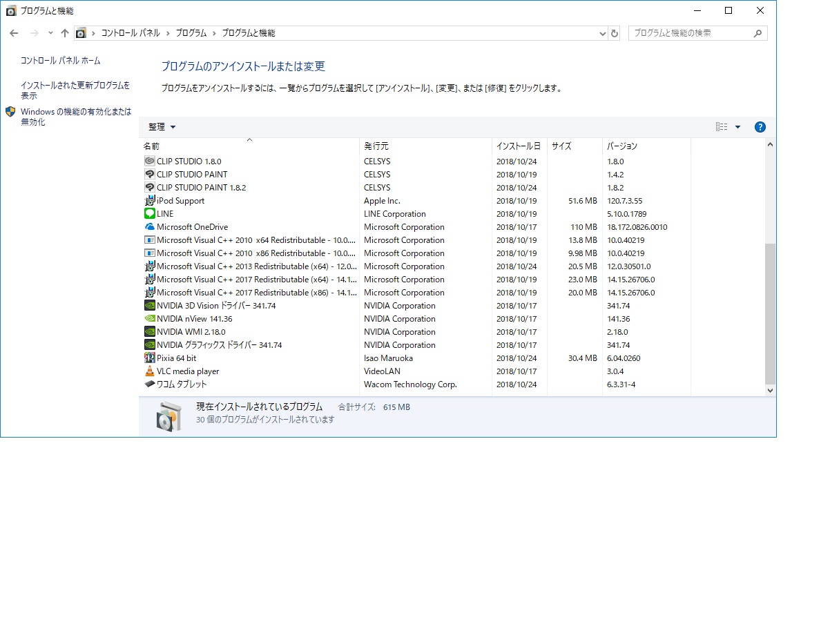Click the LINE app green icon
The width and height of the screenshot is (830, 644).
pos(149,214)
